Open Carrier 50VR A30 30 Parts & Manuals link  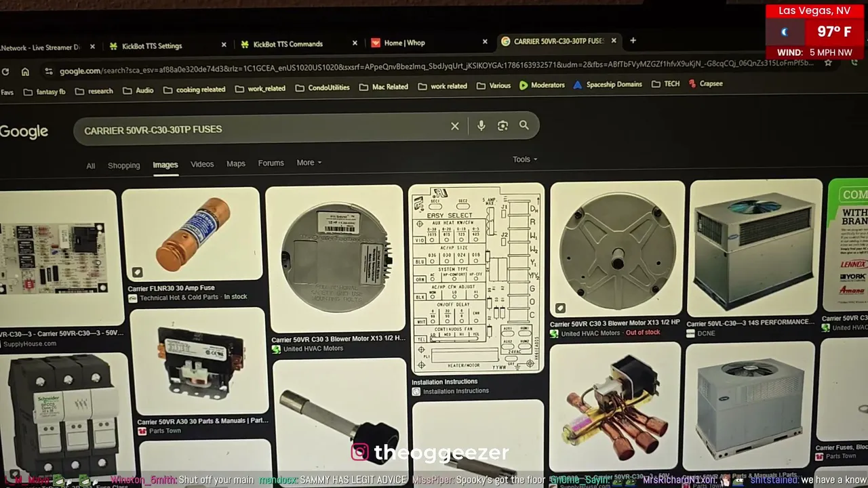203,421
